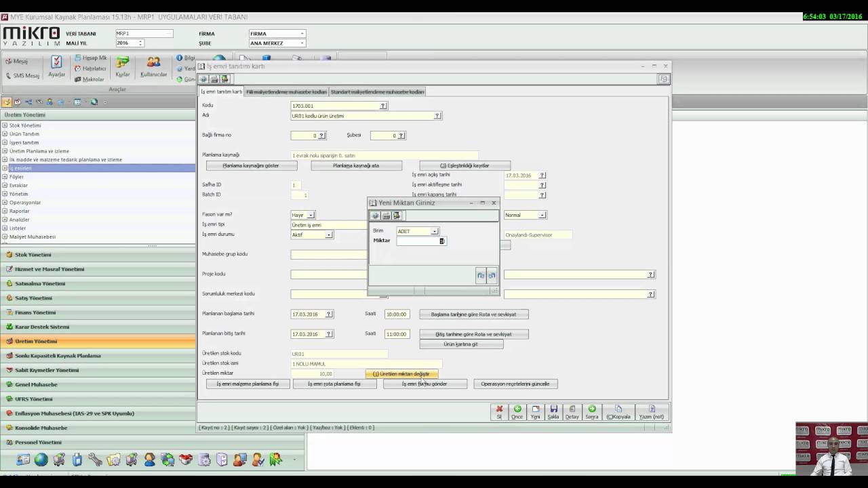Image resolution: width=868 pixels, height=488 pixels.
Task: Click Mali Yıl 2016 stepper
Action: click(x=140, y=43)
